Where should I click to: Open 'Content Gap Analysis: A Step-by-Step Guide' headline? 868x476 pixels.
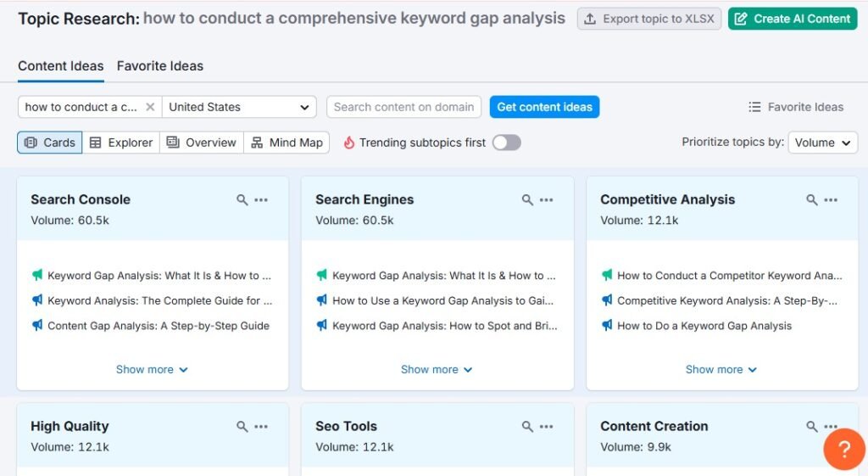pyautogui.click(x=159, y=326)
